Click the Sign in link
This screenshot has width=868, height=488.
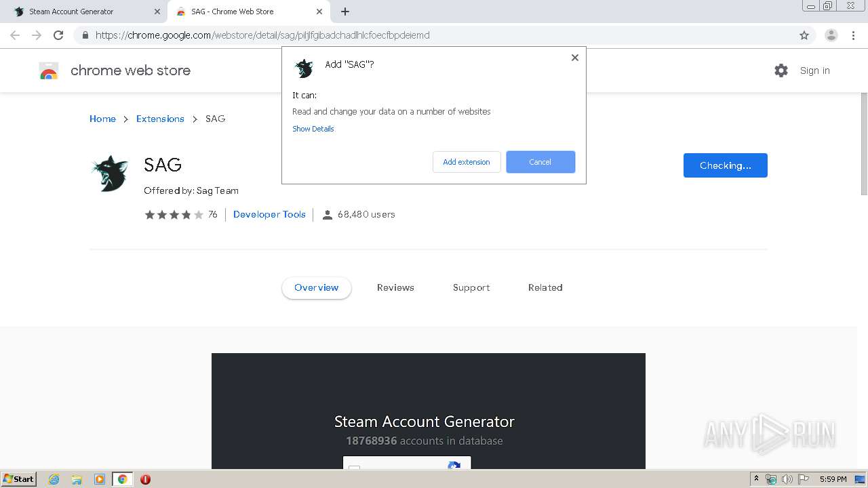coord(814,70)
